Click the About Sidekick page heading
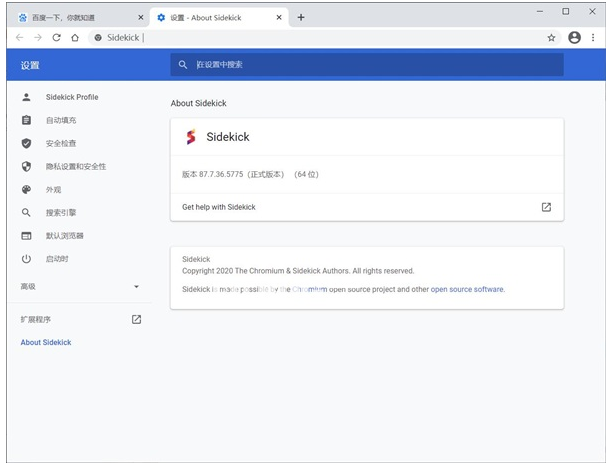 [198, 104]
